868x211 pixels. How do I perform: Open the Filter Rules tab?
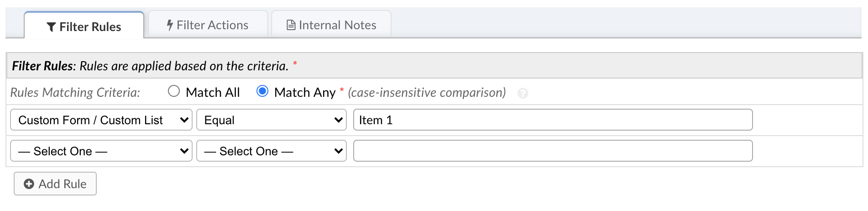[x=84, y=27]
